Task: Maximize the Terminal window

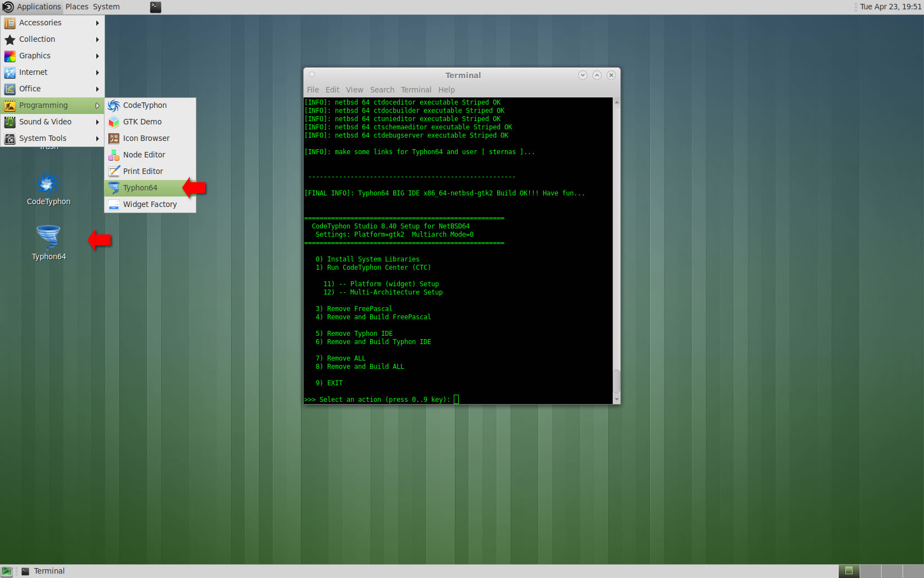Action: pos(597,75)
